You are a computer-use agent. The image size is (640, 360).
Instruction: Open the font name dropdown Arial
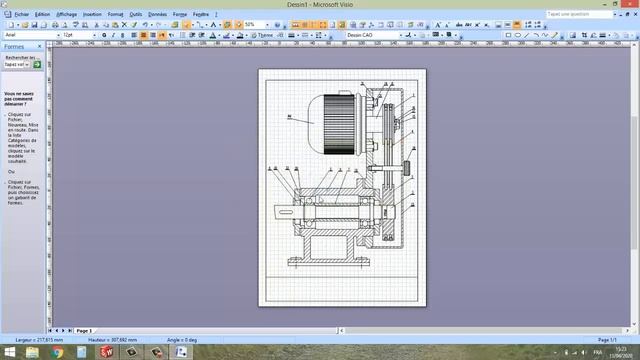point(58,36)
